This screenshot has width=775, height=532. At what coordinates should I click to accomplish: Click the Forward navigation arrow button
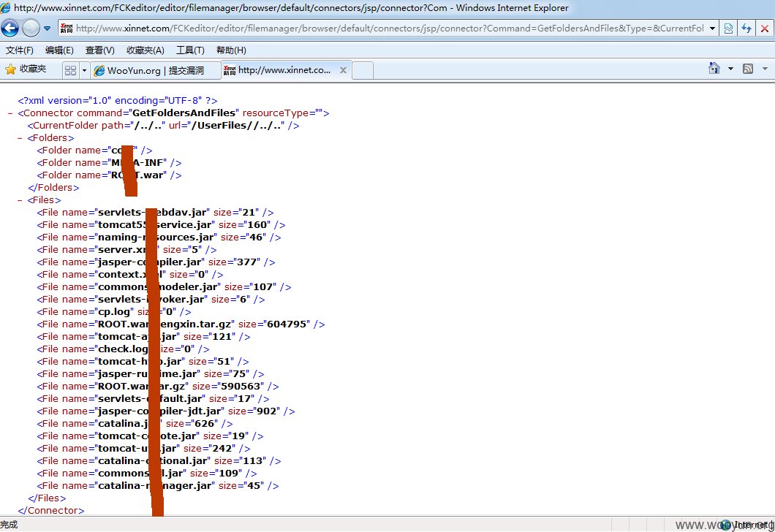[31, 28]
